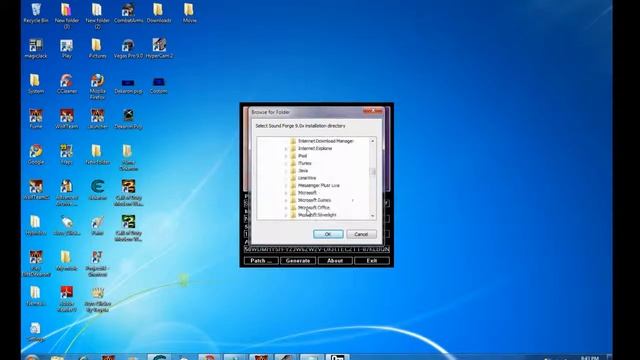Click the Exit button
The image size is (640, 360).
pos(372,260)
